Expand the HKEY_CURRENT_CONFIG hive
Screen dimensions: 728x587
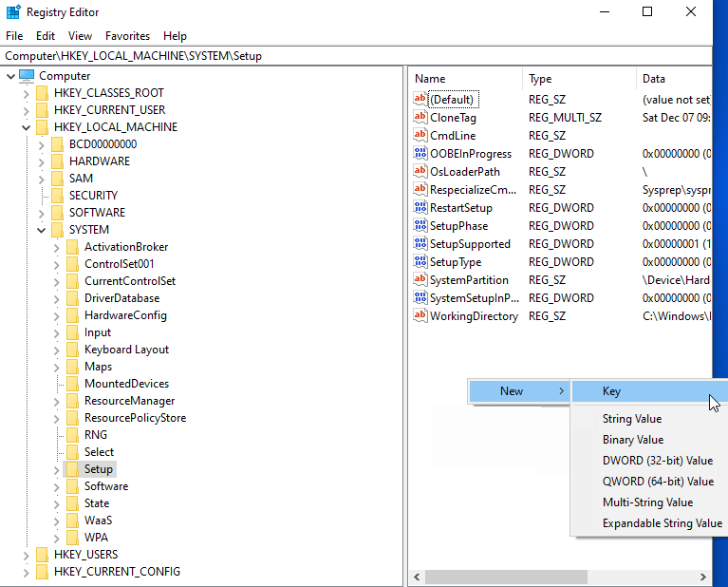tap(26, 573)
